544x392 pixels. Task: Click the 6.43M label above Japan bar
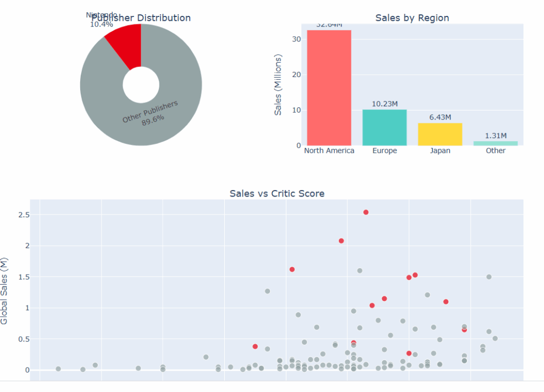(440, 117)
